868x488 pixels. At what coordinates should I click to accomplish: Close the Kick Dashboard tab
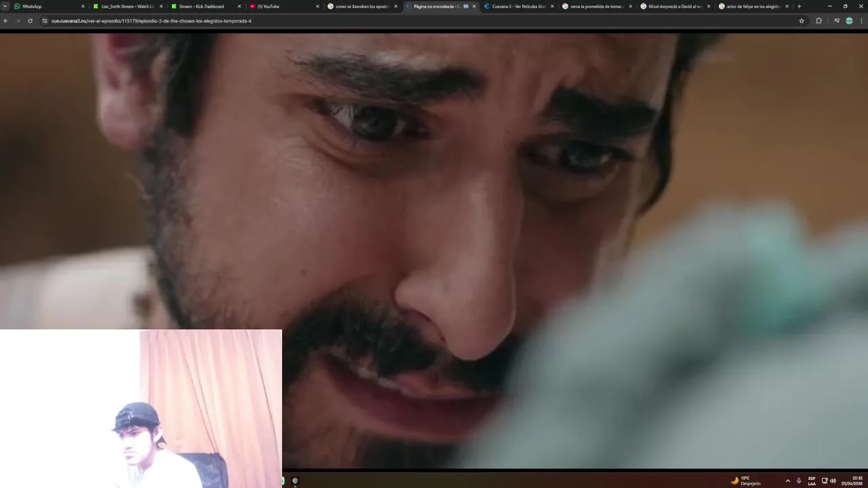[x=239, y=6]
